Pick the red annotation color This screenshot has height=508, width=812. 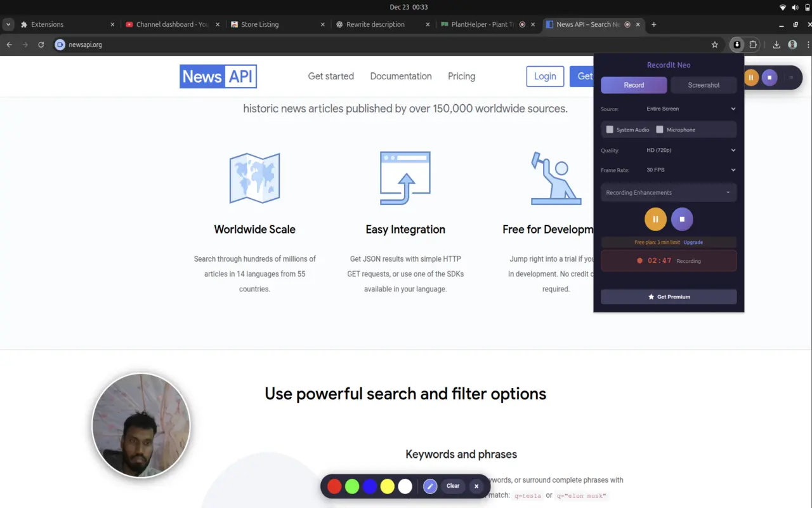[334, 486]
